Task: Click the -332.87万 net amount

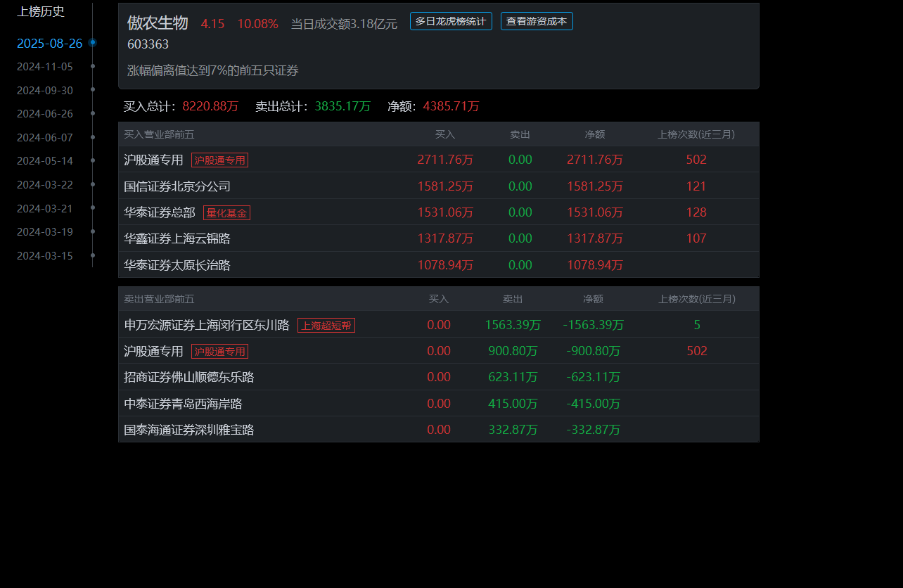Action: pos(594,430)
